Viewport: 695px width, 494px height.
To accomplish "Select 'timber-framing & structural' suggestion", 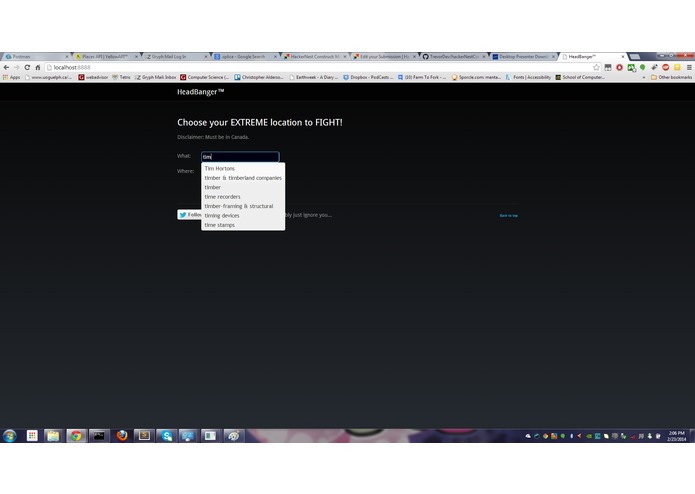I will click(x=243, y=206).
